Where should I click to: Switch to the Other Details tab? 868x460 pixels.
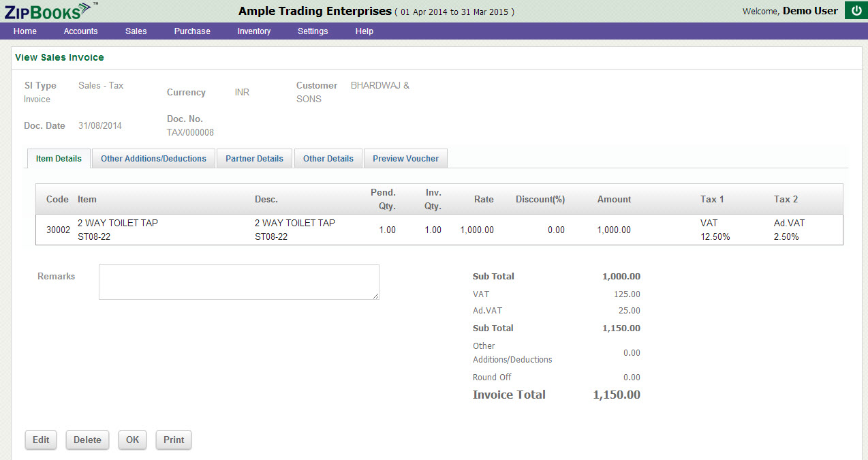tap(328, 159)
